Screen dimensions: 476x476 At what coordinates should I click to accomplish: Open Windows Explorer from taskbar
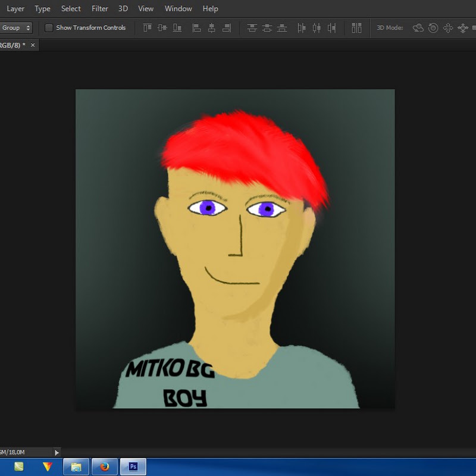pos(76,466)
